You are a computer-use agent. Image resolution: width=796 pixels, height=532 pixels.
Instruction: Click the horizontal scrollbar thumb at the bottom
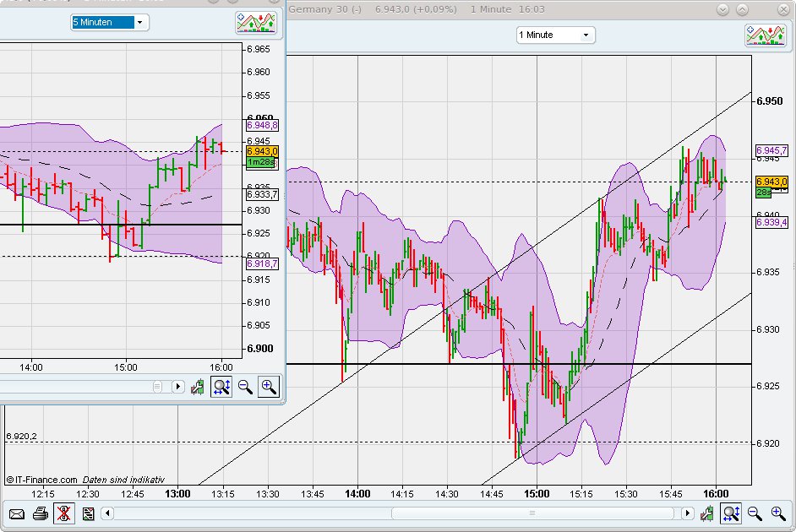pos(532,513)
